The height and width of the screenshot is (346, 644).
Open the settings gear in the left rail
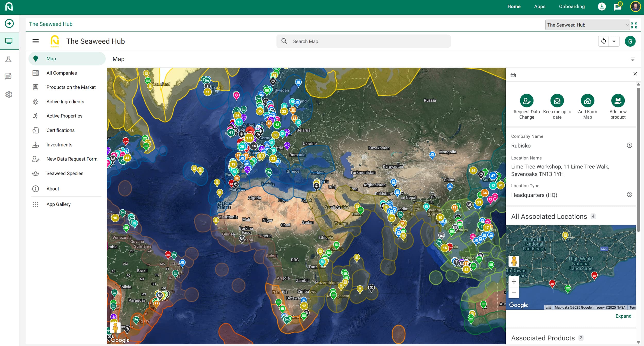(x=9, y=94)
